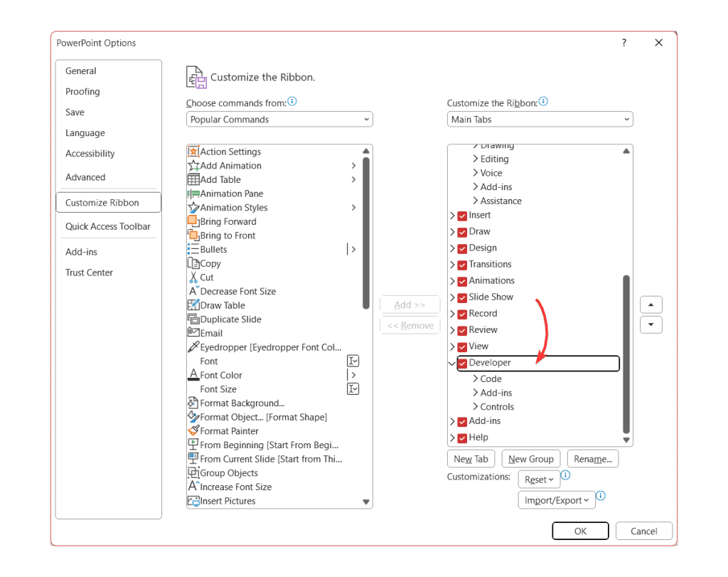Screen dimensions: 728x577
Task: Click the New Tab button
Action: click(471, 458)
